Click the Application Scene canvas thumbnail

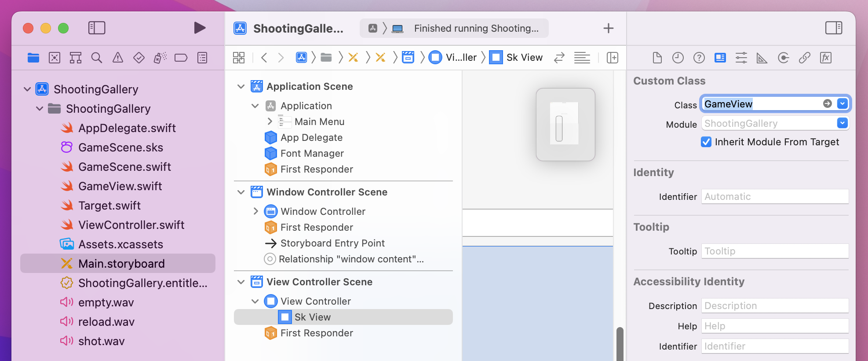(x=565, y=125)
